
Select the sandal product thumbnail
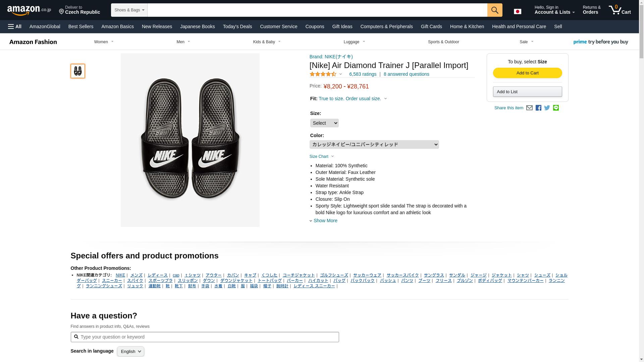78,71
